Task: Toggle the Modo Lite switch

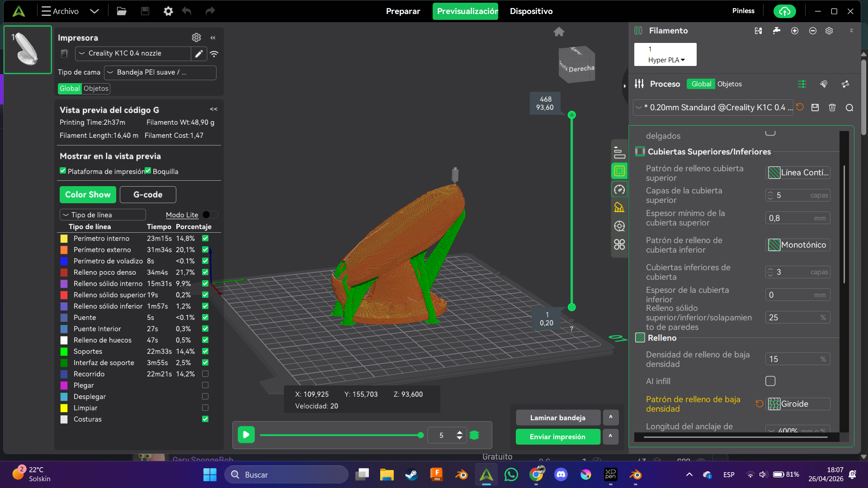Action: 210,215
